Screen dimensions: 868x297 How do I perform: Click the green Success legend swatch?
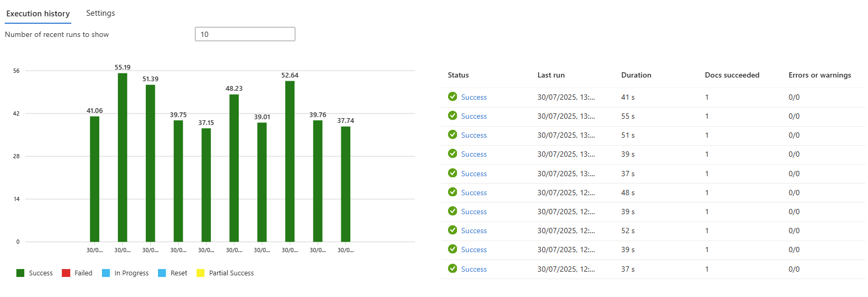[x=20, y=273]
